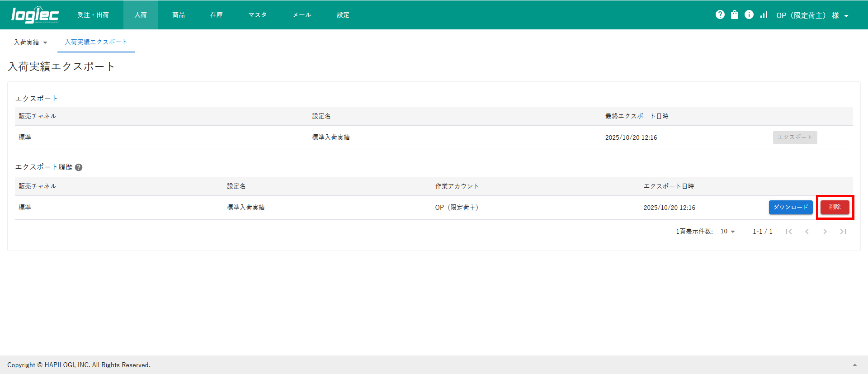Click the help icon beside エクスポート履歴
The image size is (868, 374).
pyautogui.click(x=79, y=167)
